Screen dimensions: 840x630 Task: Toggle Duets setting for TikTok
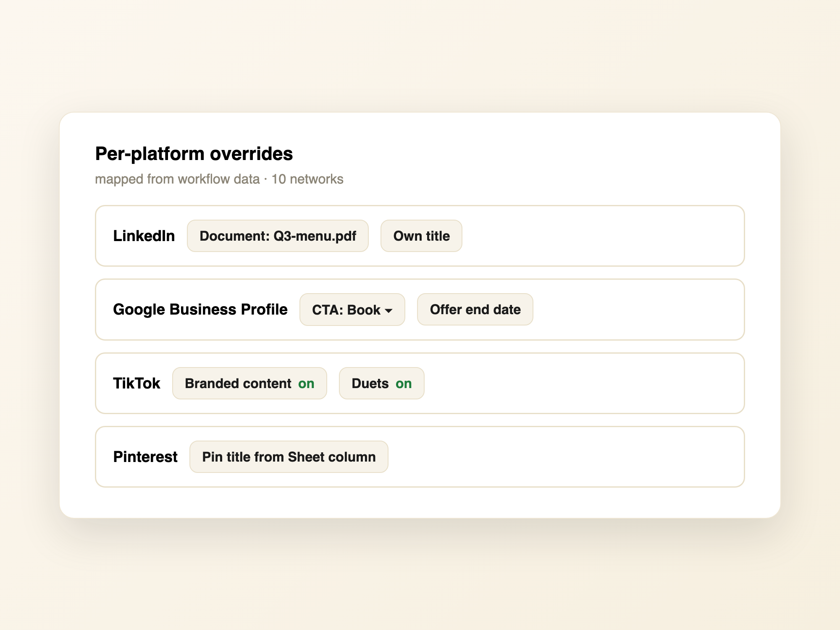tap(381, 383)
